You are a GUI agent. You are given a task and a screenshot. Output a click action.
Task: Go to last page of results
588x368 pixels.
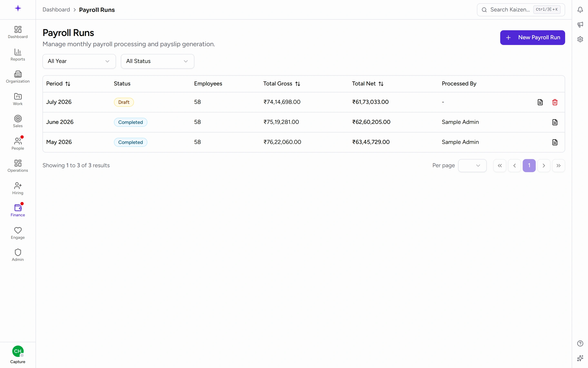pos(558,166)
